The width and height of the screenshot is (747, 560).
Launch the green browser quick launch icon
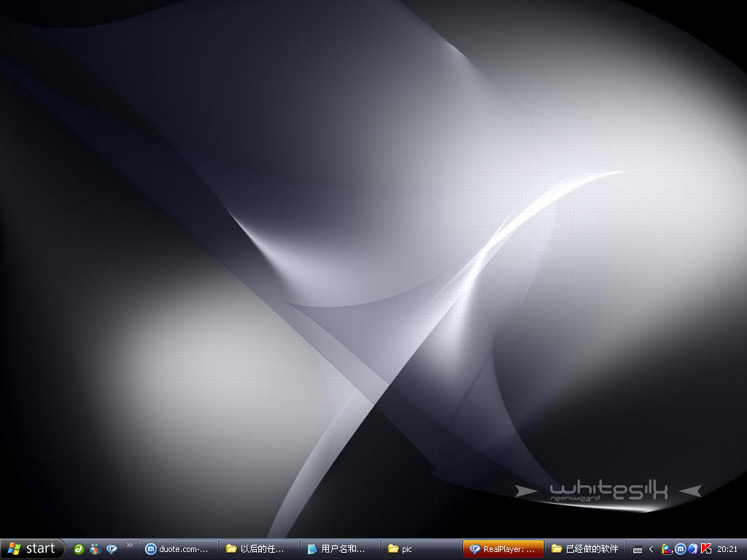[79, 549]
